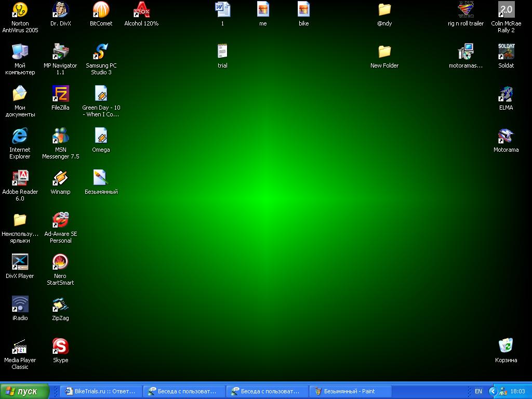Screen dimensions: 532x399
Task: Click the Корзина recycle bin icon
Action: point(506,347)
